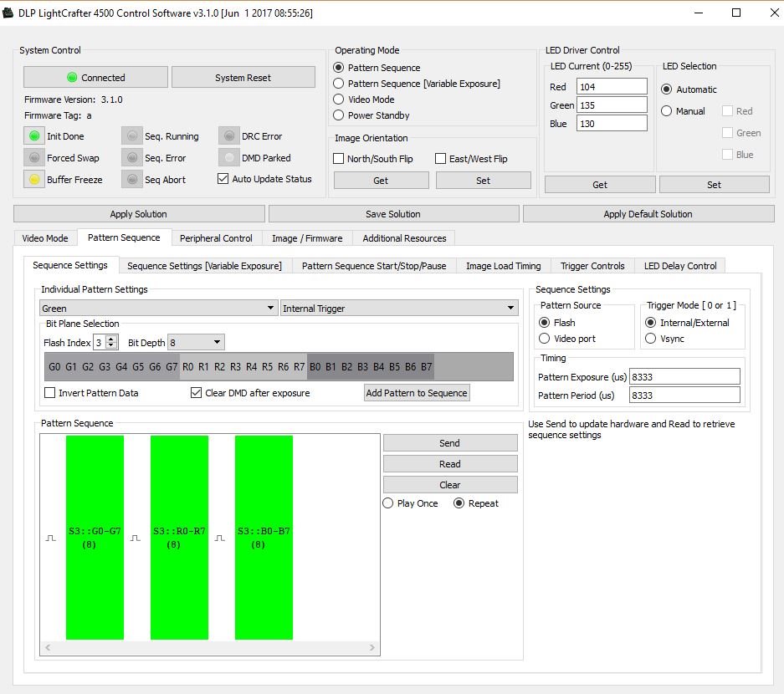Open the Additional Resources tab

tap(404, 238)
